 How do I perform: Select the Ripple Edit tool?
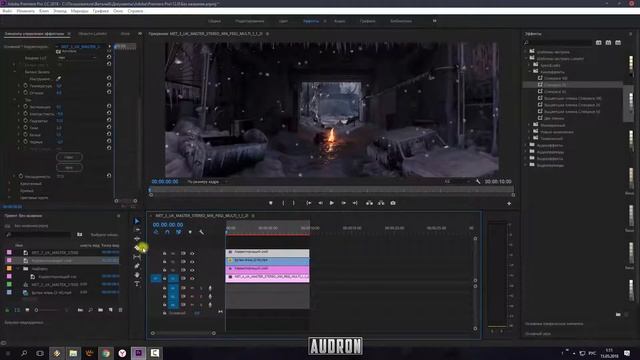(137, 239)
